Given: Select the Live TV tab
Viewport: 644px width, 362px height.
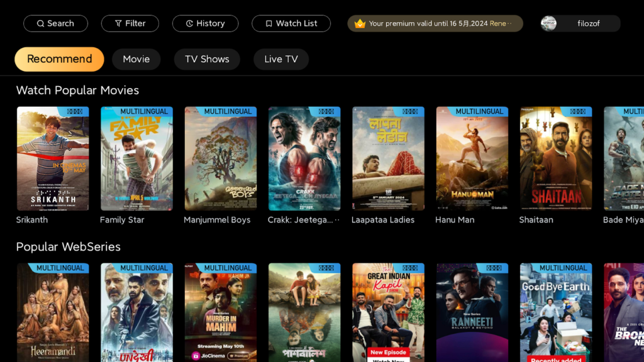Looking at the screenshot, I should pos(280,59).
